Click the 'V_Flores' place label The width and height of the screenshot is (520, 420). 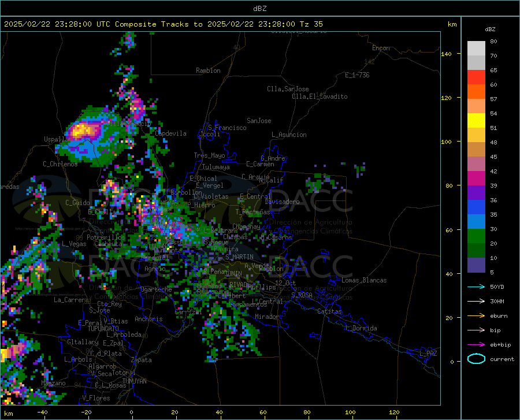click(96, 398)
